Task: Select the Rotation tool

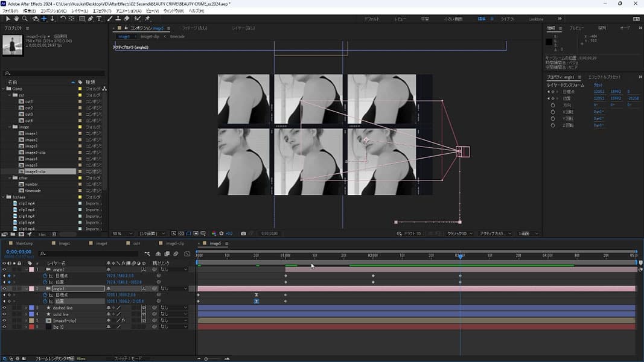Action: point(63,19)
